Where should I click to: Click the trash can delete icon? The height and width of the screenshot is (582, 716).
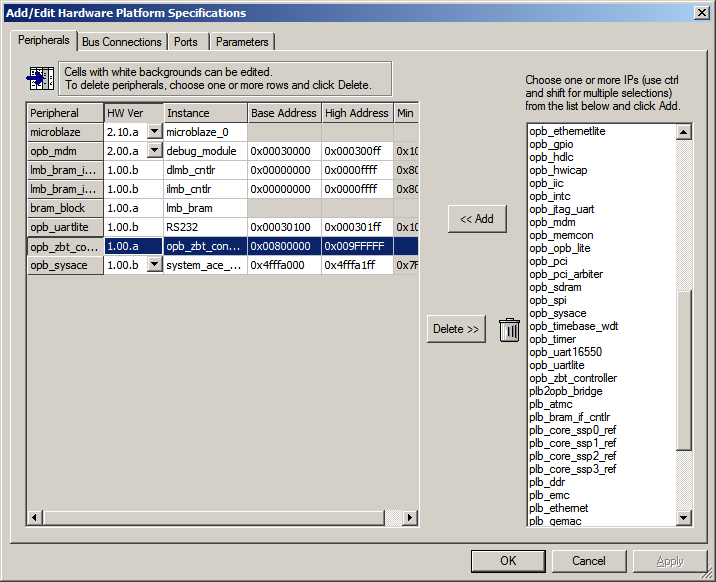510,329
